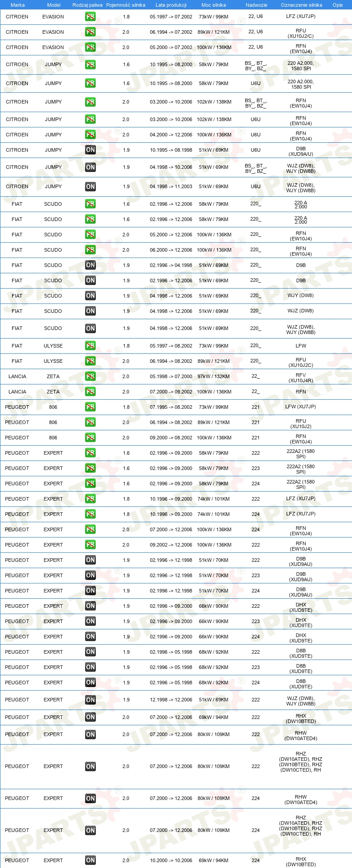The image size is (352, 868).
Task: Select the ZETA model cell with 07.2000 dates
Action: [x=53, y=392]
